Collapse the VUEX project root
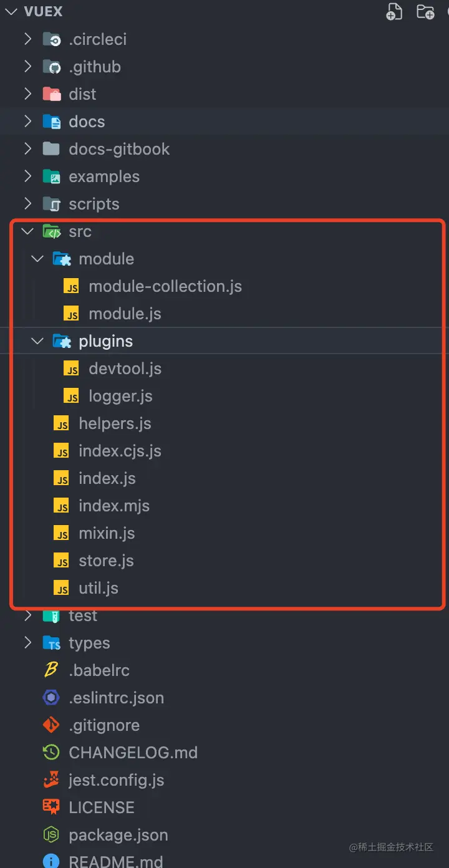The height and width of the screenshot is (868, 449). click(11, 12)
